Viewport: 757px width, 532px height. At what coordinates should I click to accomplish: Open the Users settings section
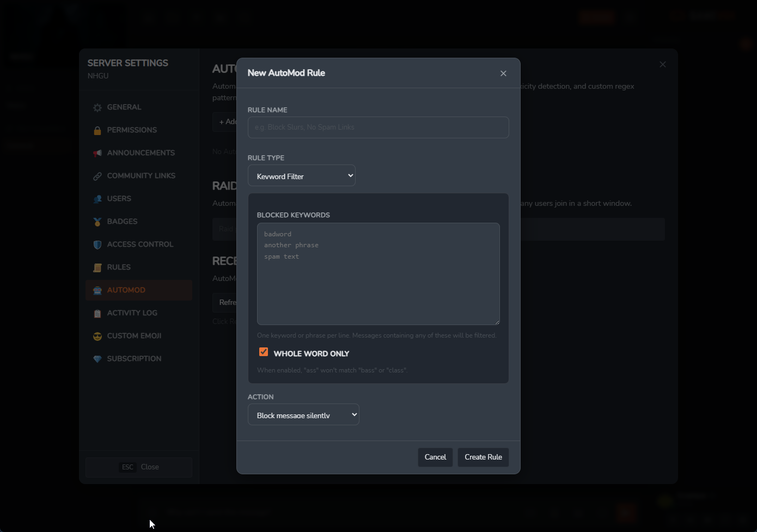click(119, 199)
